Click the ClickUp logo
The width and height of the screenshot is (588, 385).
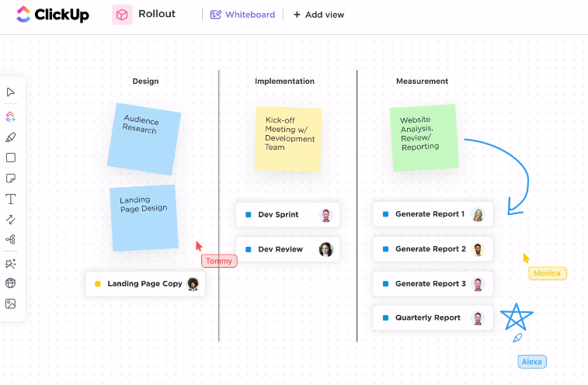(x=52, y=15)
